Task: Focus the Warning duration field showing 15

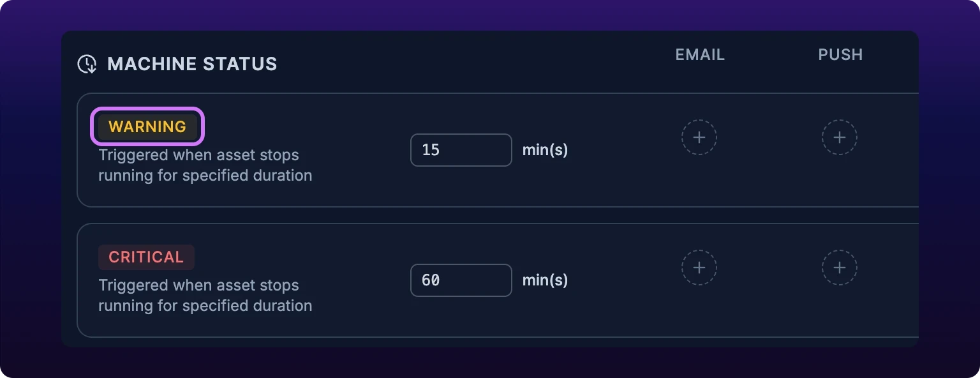Action: pos(461,150)
